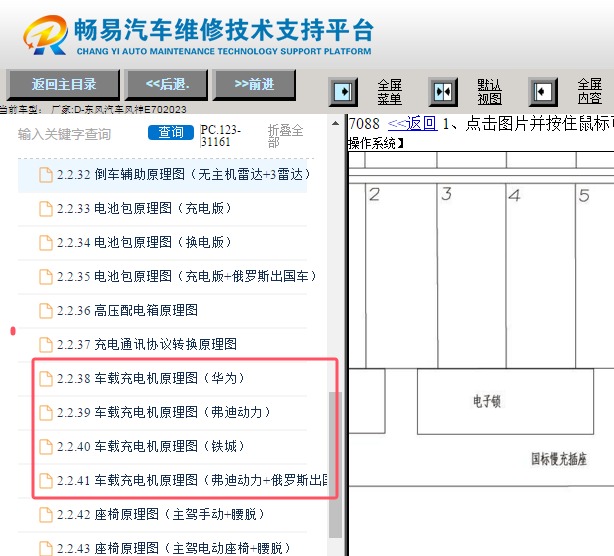Click document icon beside 2.2.42
This screenshot has height=556, width=614.
[x=46, y=514]
